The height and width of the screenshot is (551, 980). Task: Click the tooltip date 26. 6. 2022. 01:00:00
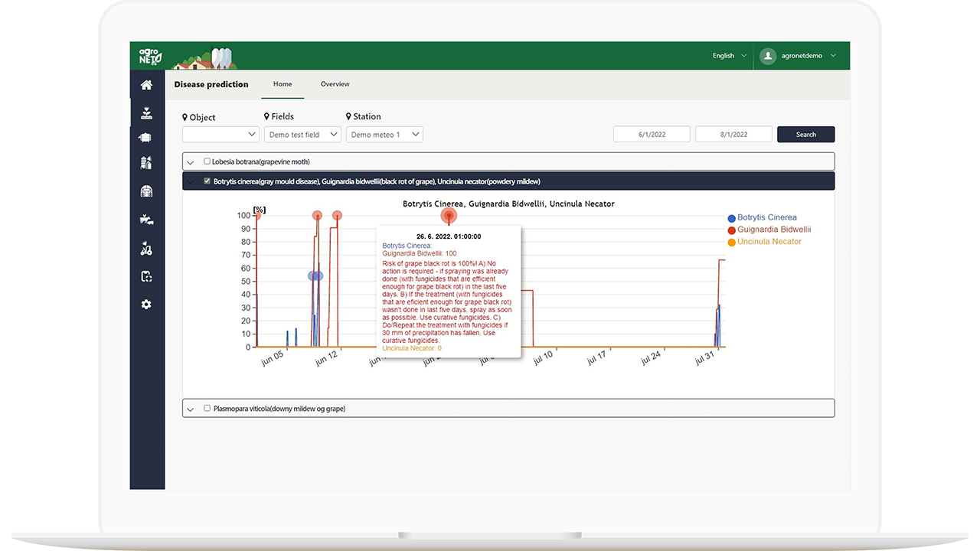(x=449, y=236)
